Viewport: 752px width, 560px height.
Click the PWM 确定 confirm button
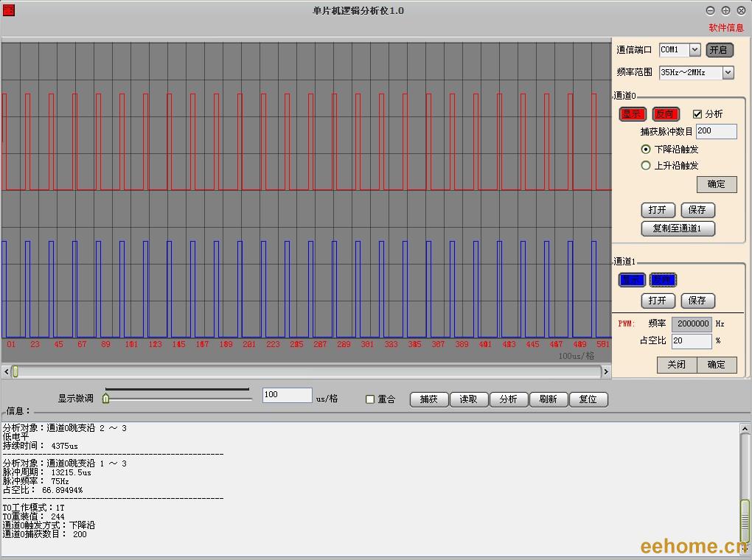(717, 365)
